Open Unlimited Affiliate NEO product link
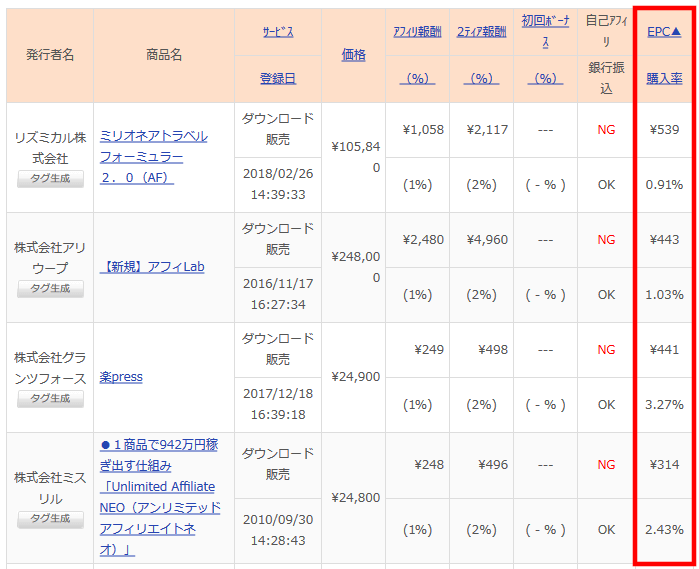 point(160,497)
